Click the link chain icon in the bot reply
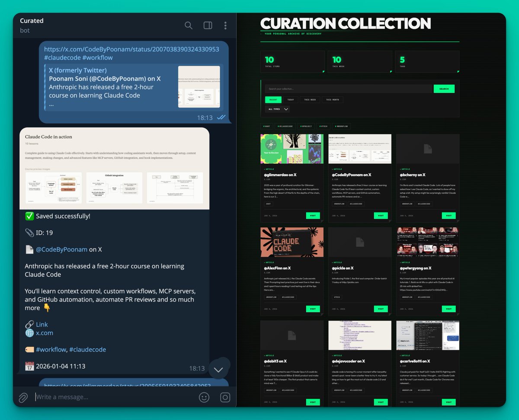The width and height of the screenshot is (519, 420). point(29,324)
